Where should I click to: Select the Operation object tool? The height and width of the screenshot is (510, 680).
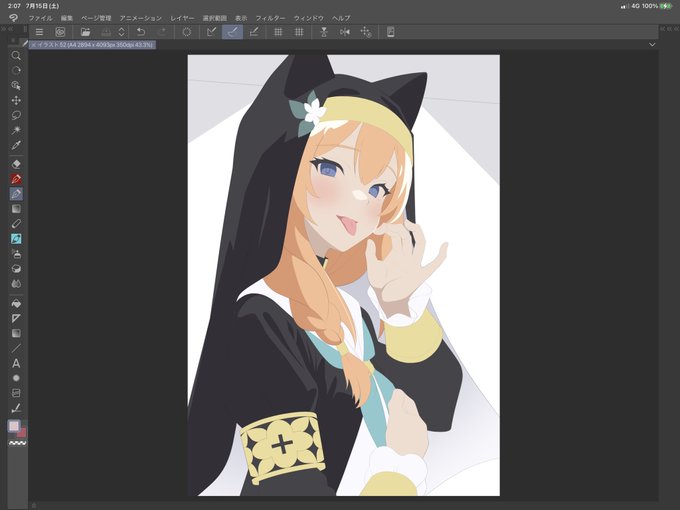coord(16,85)
